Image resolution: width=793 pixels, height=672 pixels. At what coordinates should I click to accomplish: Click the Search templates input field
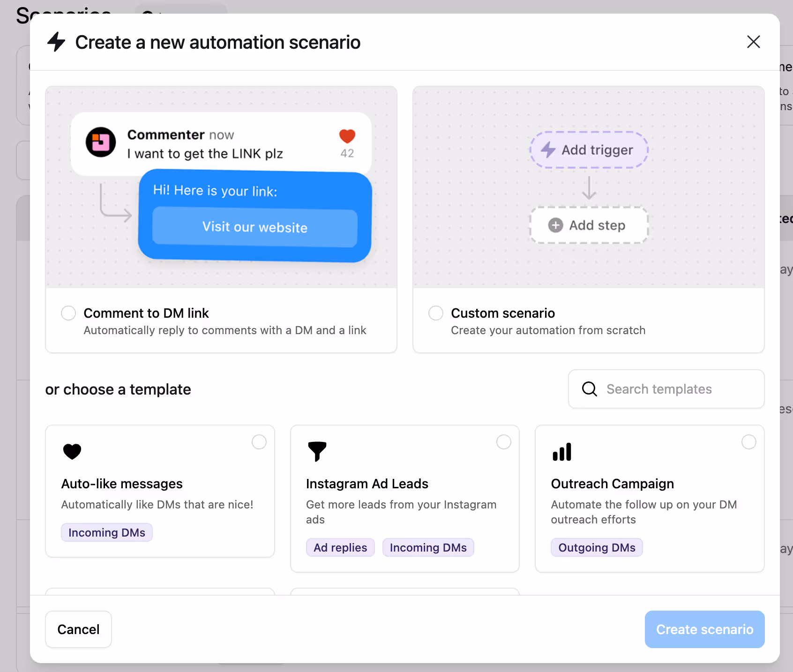click(666, 389)
